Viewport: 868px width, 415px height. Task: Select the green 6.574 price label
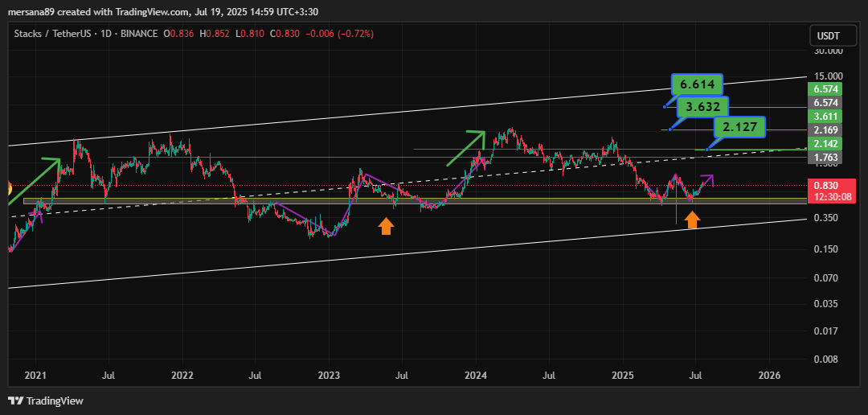click(825, 89)
